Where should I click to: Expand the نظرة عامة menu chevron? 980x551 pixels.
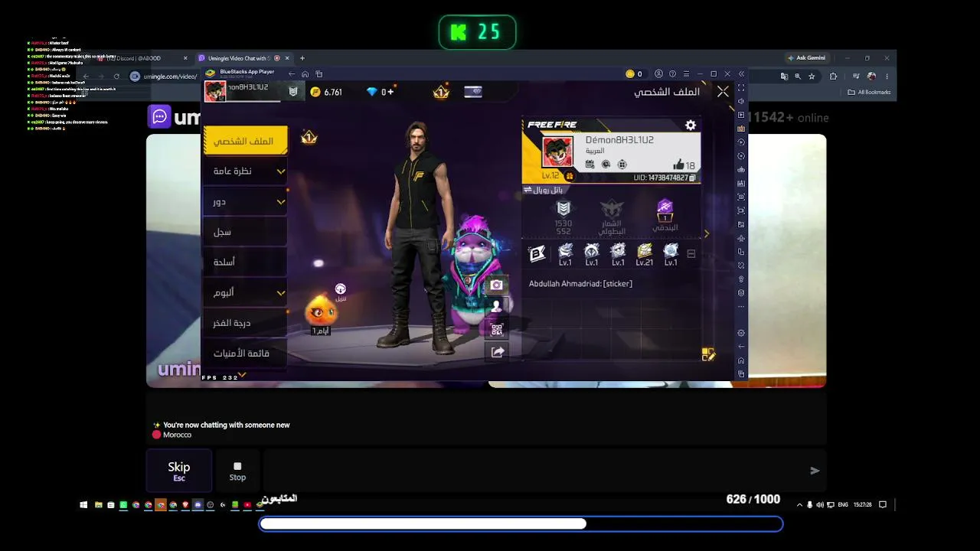click(x=280, y=171)
